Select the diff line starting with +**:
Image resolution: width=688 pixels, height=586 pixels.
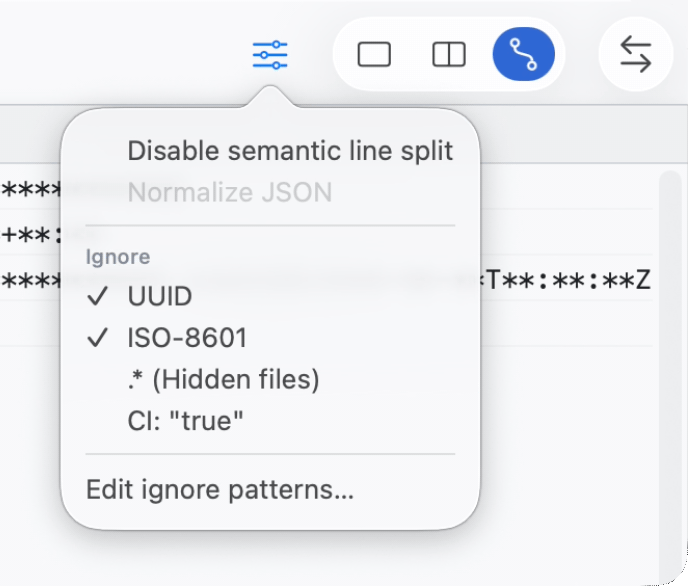[30, 235]
